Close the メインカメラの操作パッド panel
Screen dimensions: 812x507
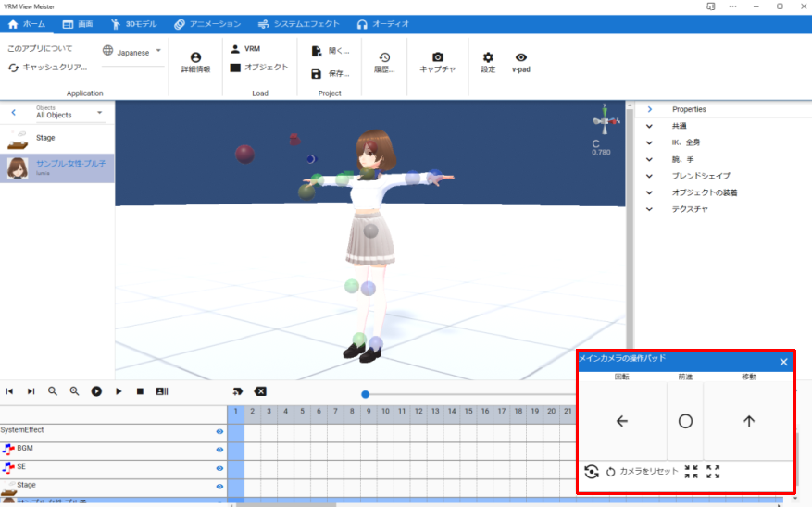pyautogui.click(x=783, y=362)
